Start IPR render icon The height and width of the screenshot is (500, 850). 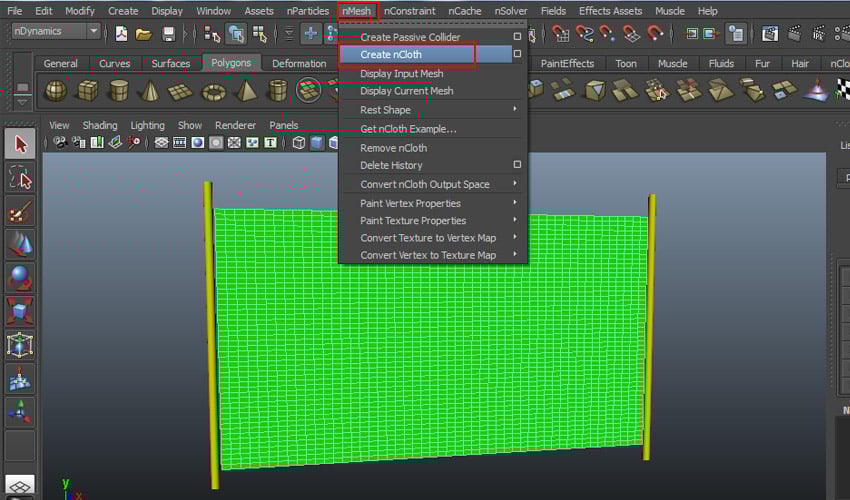click(x=819, y=34)
